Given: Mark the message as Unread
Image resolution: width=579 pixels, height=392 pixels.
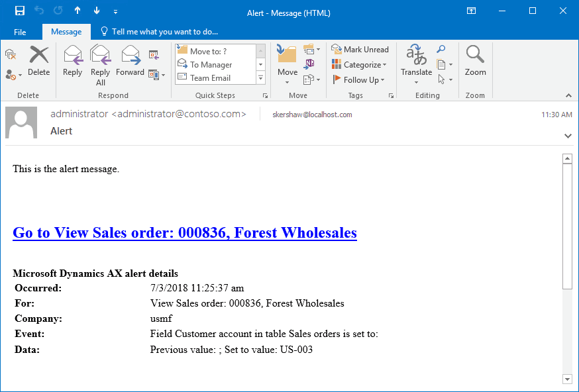Looking at the screenshot, I should point(360,49).
